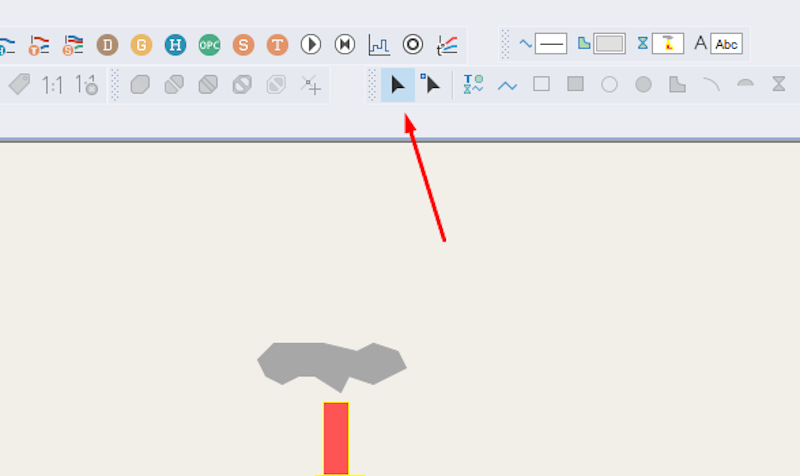Switch to the node-edit arrow tool

[x=431, y=85]
